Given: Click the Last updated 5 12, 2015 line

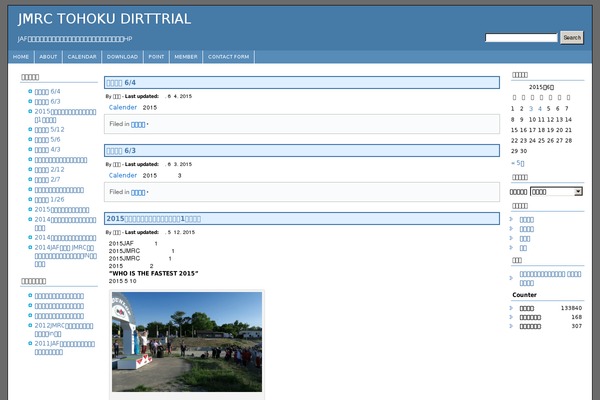Looking at the screenshot, I should tap(150, 232).
